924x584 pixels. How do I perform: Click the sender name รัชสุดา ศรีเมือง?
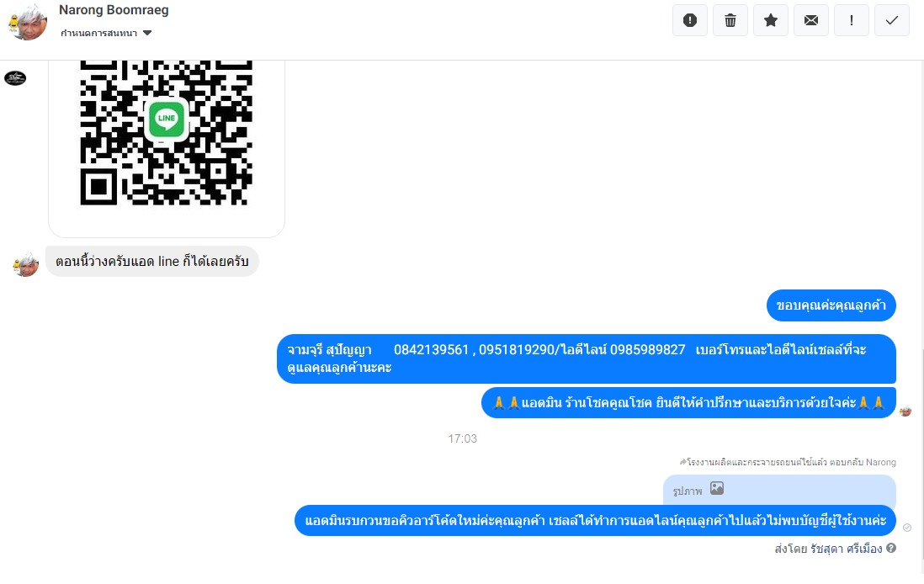pyautogui.click(x=847, y=549)
